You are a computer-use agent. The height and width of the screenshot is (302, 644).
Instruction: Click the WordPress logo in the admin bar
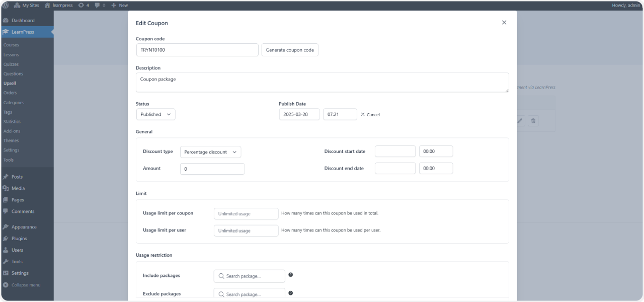point(6,5)
